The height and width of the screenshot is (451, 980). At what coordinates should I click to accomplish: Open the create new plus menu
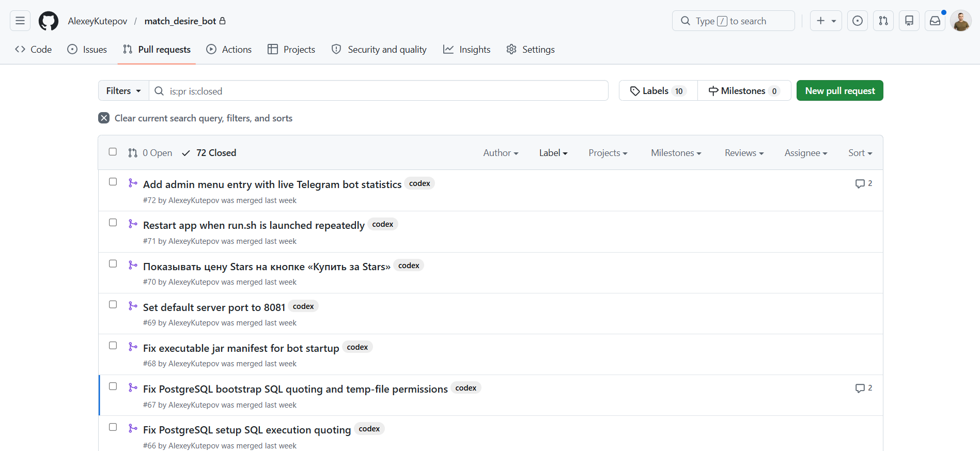(x=826, y=21)
